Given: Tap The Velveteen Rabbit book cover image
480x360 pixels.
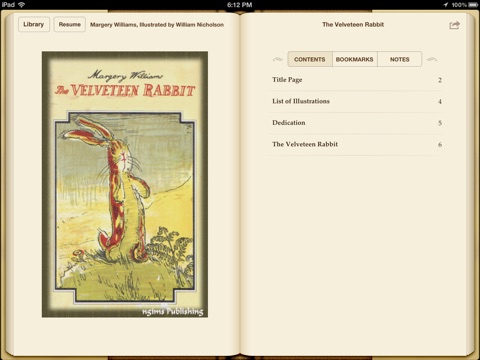Looking at the screenshot, I should click(x=125, y=184).
